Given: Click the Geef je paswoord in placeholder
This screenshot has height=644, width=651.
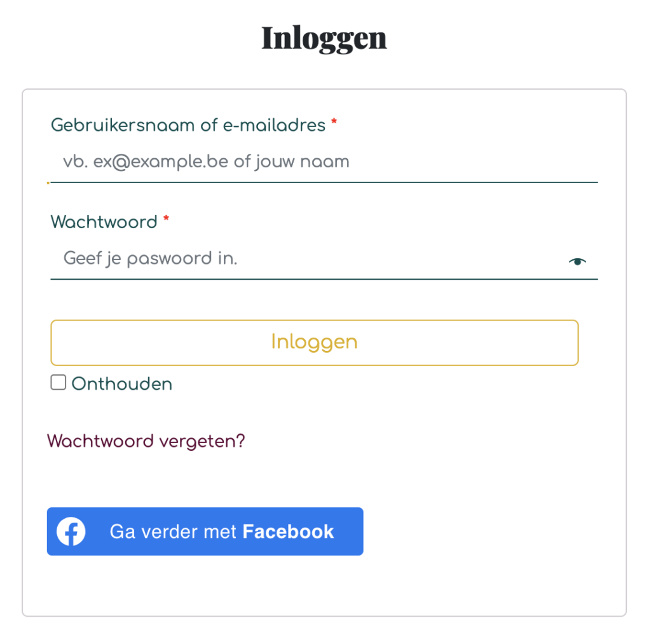Looking at the screenshot, I should click(x=150, y=259).
